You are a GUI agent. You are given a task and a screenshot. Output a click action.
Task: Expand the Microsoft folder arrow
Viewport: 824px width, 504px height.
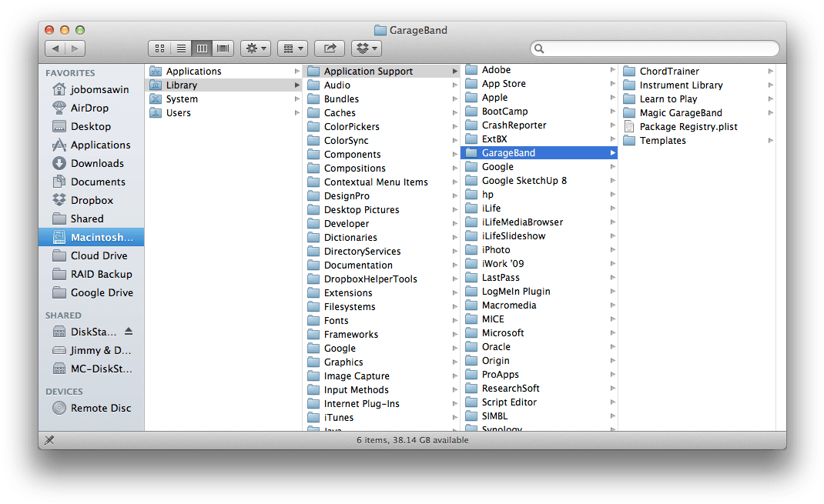tap(613, 333)
